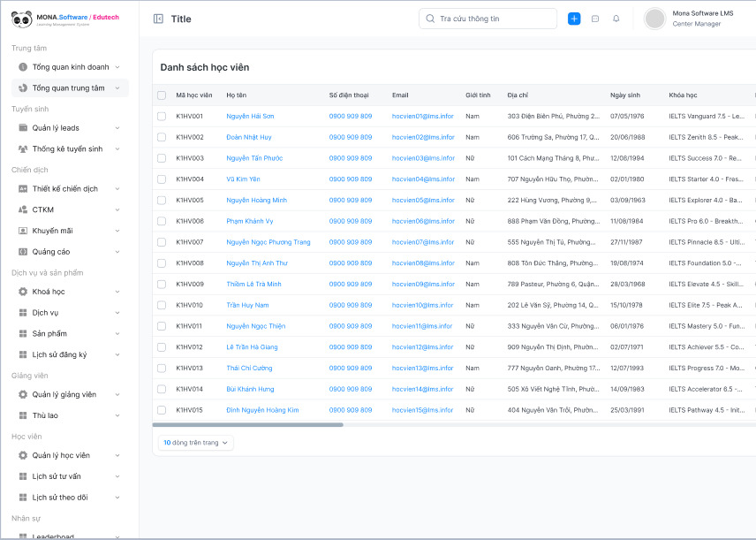The height and width of the screenshot is (540, 756).
Task: Open Thù lao menu item
Action: [x=70, y=415]
